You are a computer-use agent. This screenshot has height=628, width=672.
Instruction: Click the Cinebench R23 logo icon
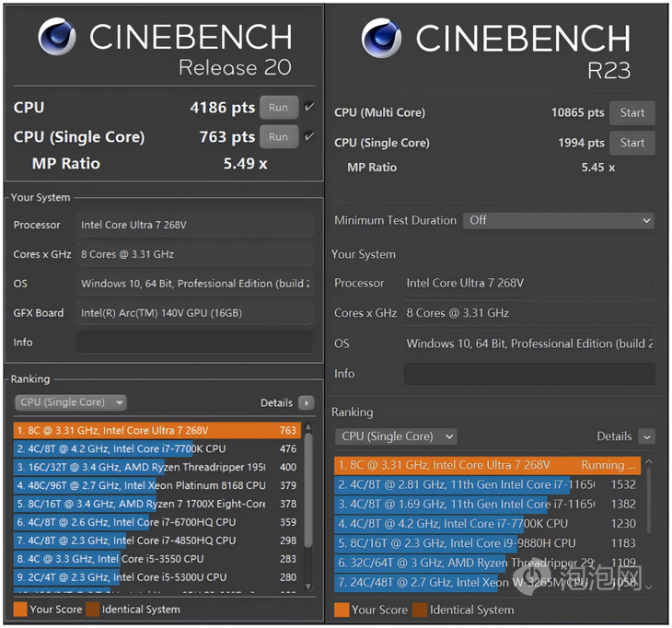(381, 38)
